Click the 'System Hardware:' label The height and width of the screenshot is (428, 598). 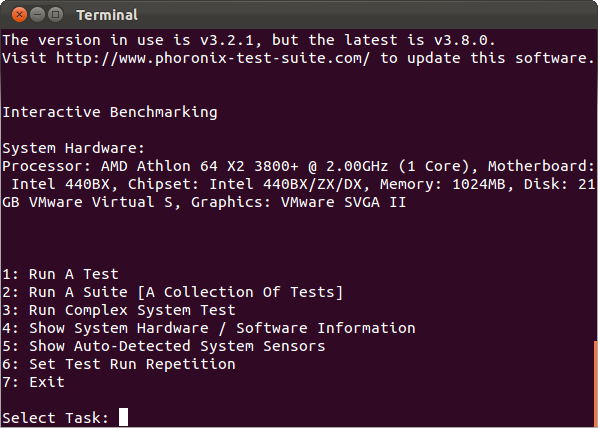point(74,148)
